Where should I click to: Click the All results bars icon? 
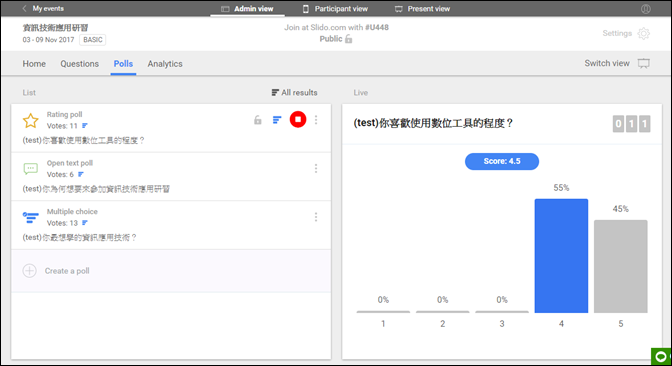point(275,93)
